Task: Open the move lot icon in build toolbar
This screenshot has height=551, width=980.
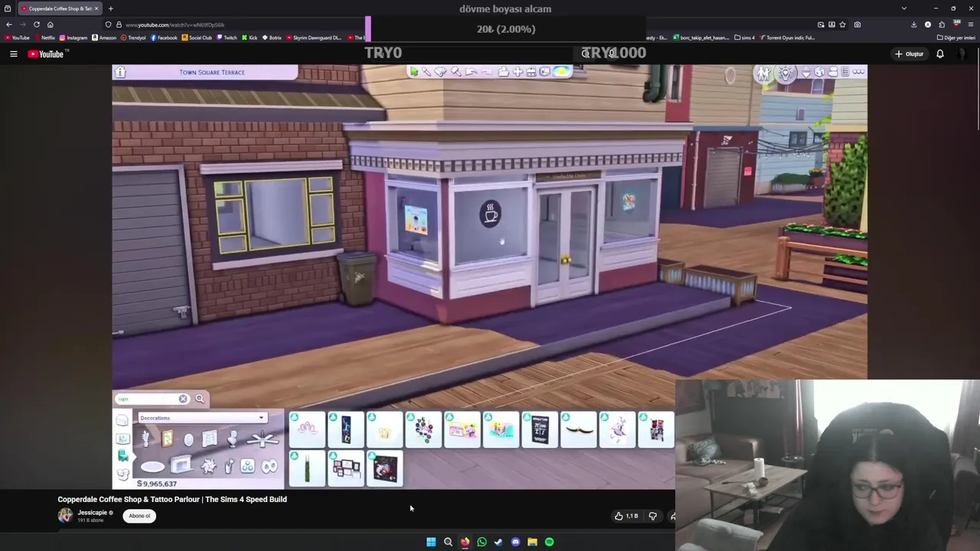Action: (504, 71)
